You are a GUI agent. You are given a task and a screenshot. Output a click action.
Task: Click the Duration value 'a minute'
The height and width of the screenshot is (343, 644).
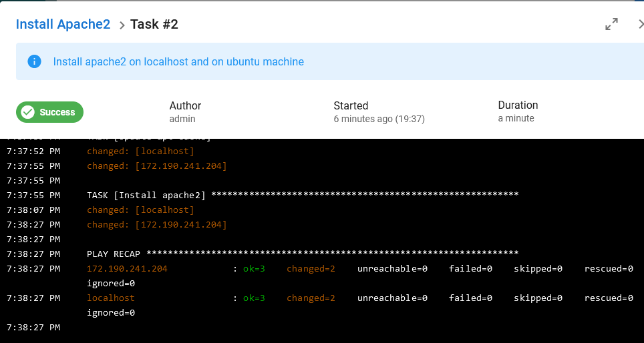tap(516, 118)
